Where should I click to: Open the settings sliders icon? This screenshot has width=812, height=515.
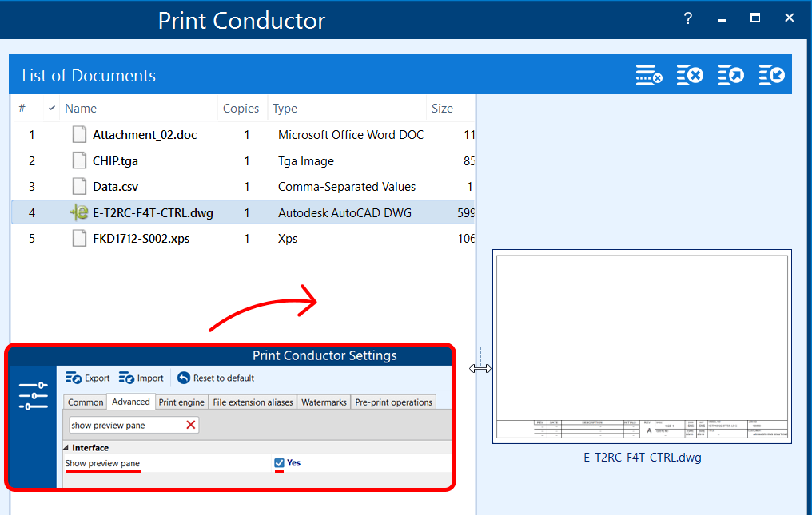(x=33, y=396)
